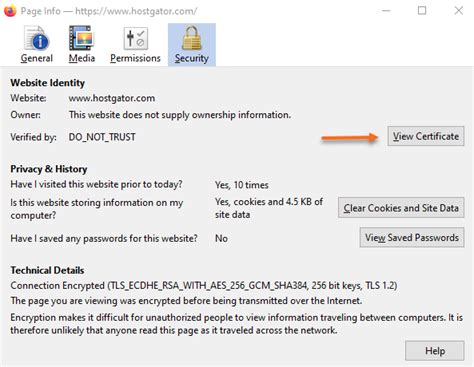The image size is (474, 367).
Task: Click the ownership information message
Action: point(180,115)
